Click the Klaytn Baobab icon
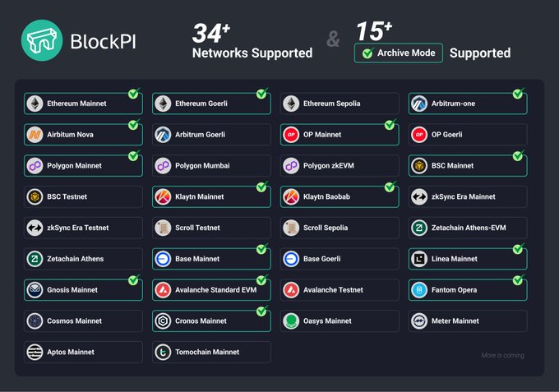Viewport: 559px width, 392px height. tap(291, 196)
